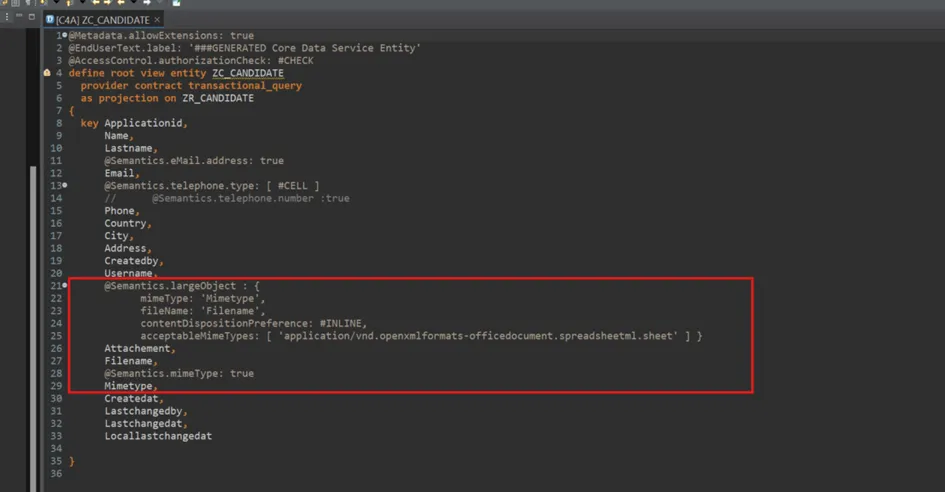945x492 pixels.
Task: Click the yellow forward arrow in top toolbar
Action: 109,3
